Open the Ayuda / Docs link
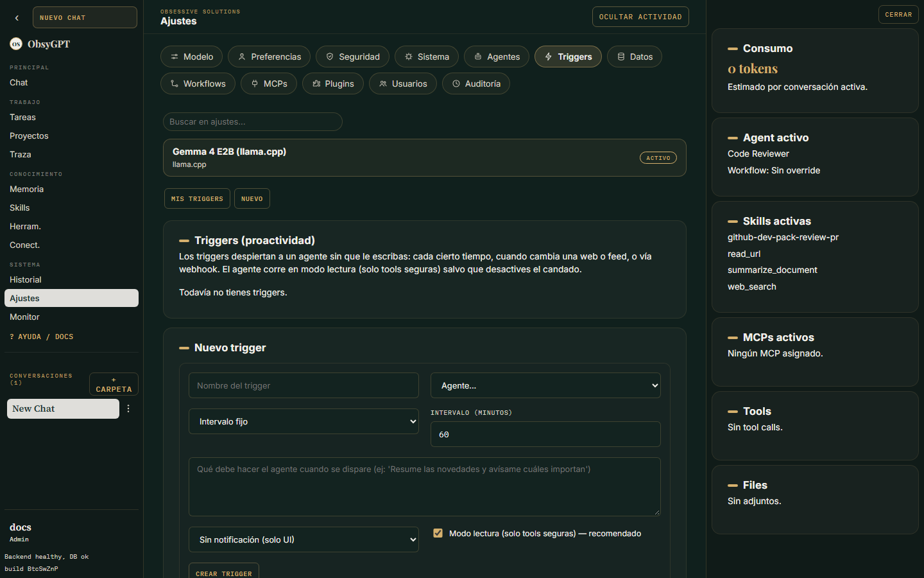Image resolution: width=924 pixels, height=578 pixels. point(42,337)
